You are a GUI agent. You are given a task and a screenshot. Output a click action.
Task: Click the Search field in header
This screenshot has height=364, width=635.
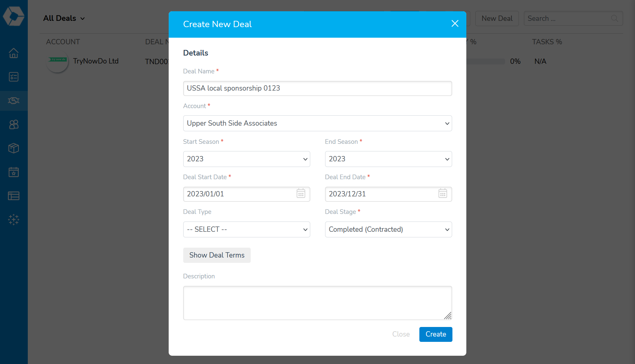[x=573, y=19]
